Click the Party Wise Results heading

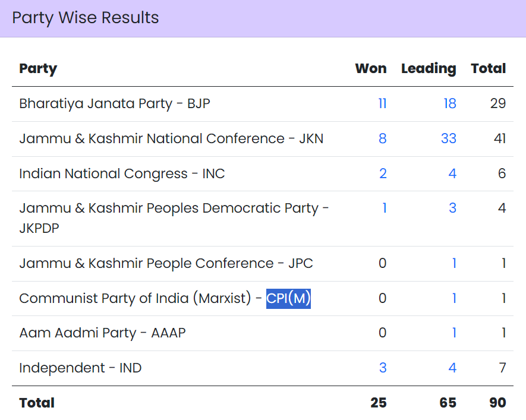[86, 18]
